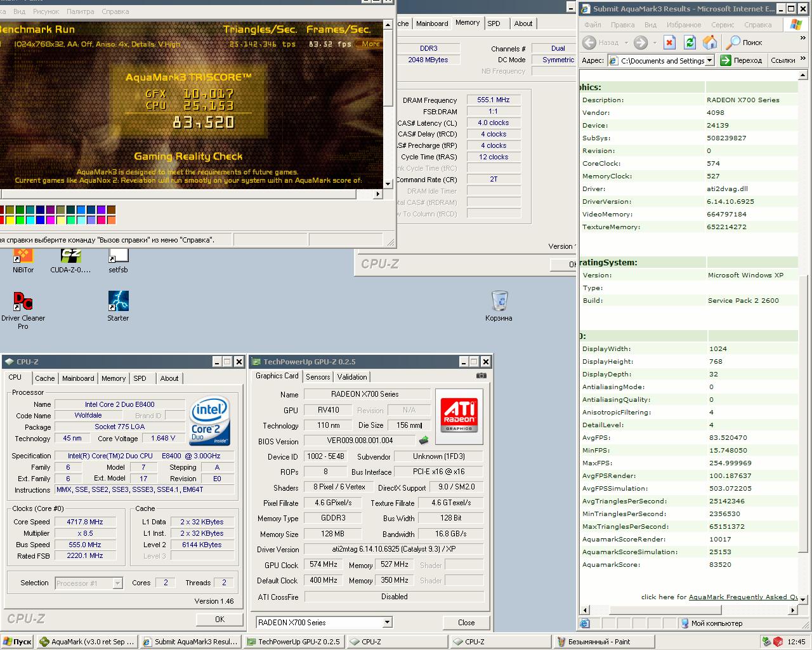Switch to About tab in back CPU-Z window

(523, 23)
